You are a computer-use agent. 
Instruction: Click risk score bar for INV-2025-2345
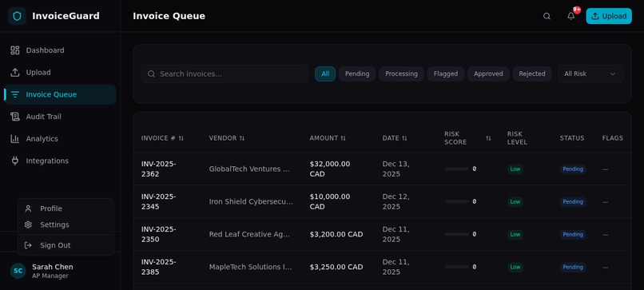coord(456,201)
